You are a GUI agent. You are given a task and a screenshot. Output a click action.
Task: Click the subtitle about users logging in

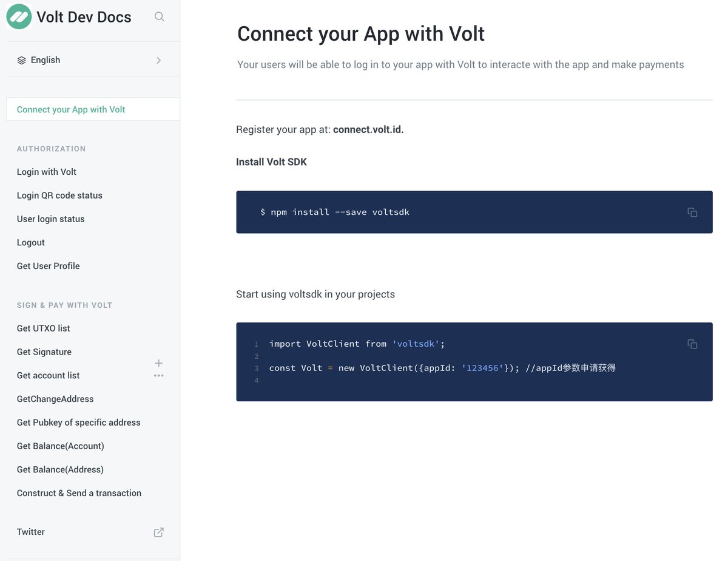460,64
